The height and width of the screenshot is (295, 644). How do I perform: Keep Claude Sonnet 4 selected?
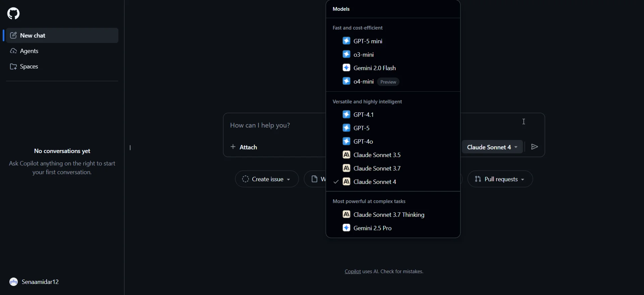393,182
